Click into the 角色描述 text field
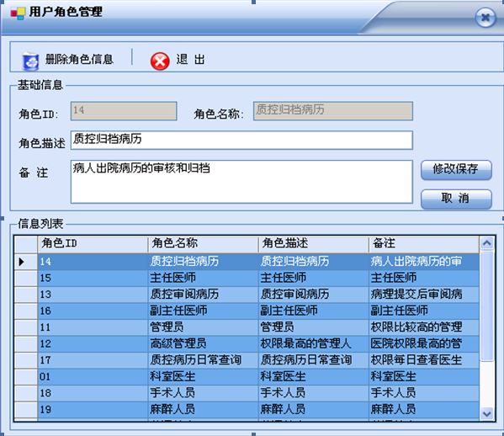This screenshot has height=436, width=504. point(241,141)
